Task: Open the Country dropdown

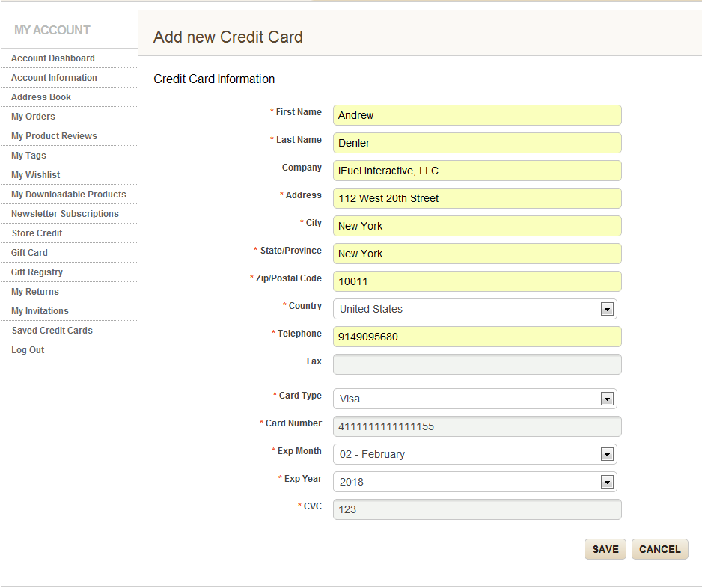Action: [475, 309]
